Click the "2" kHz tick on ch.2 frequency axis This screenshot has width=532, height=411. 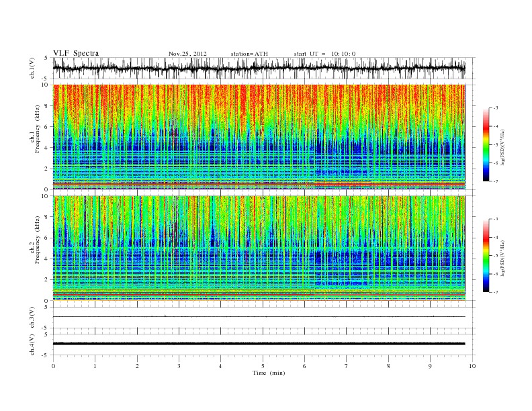tap(46, 280)
